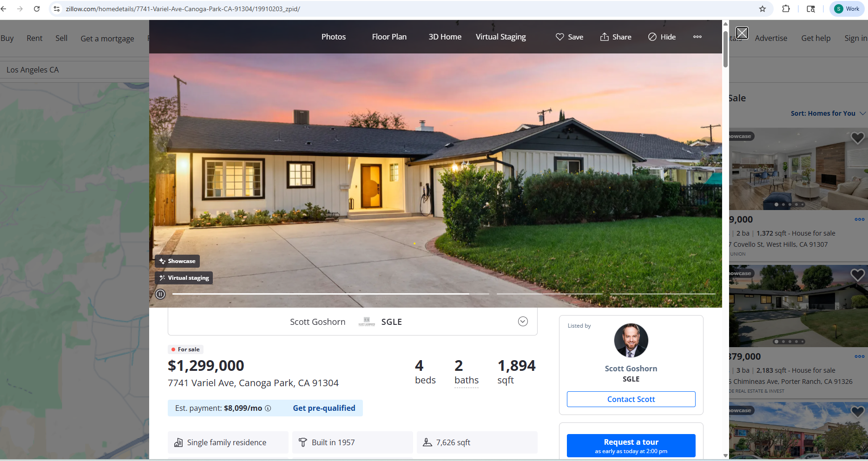868x461 pixels.
Task: Click the Contact Scott button
Action: click(x=631, y=399)
